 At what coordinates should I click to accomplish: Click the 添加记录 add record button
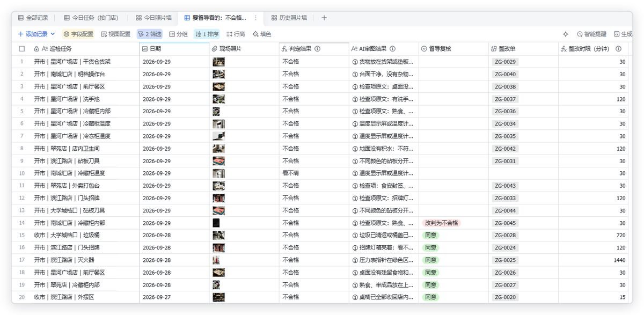(33, 34)
